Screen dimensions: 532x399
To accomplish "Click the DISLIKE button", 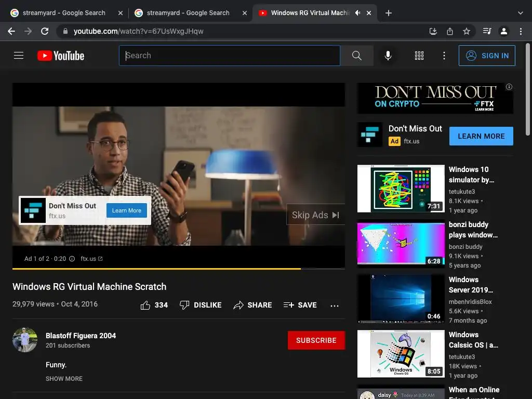I will [x=201, y=305].
